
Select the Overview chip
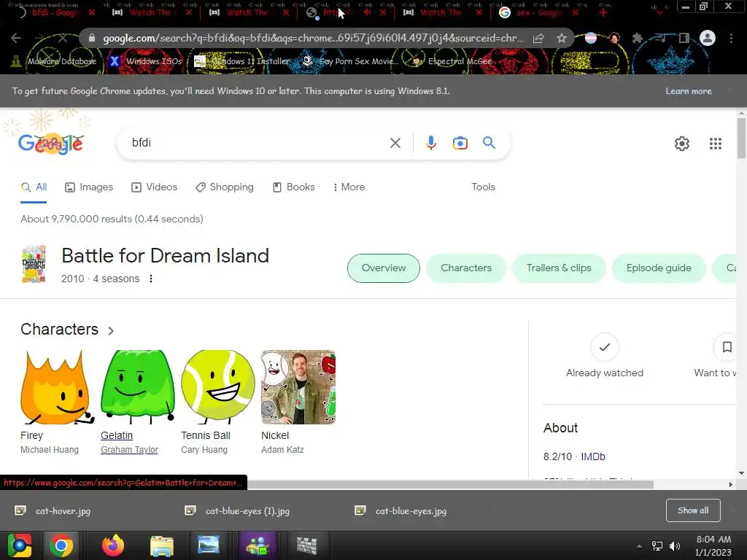[384, 268]
